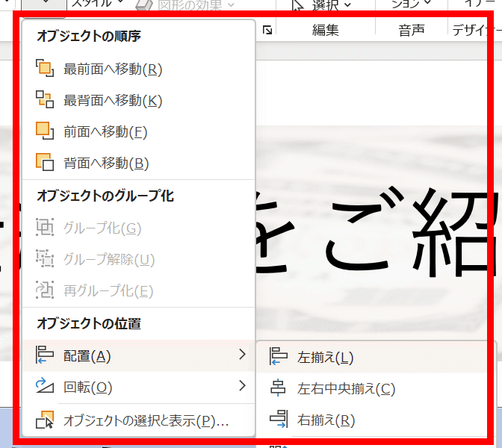Click the 編集 group label

coord(326,30)
